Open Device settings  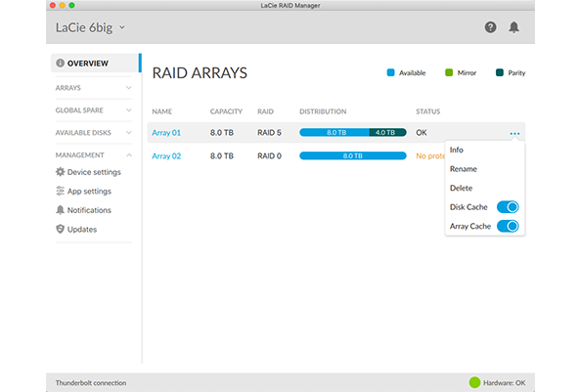pos(88,172)
